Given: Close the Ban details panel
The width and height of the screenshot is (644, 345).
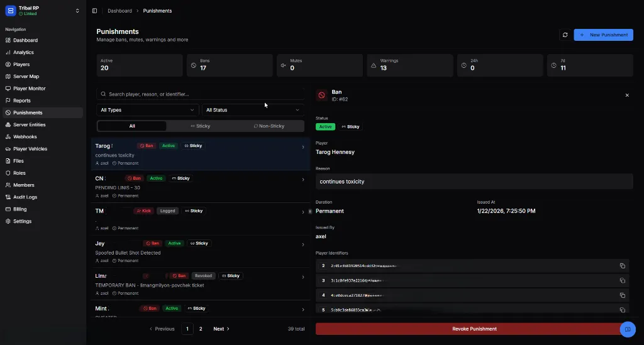Looking at the screenshot, I should coord(627,95).
